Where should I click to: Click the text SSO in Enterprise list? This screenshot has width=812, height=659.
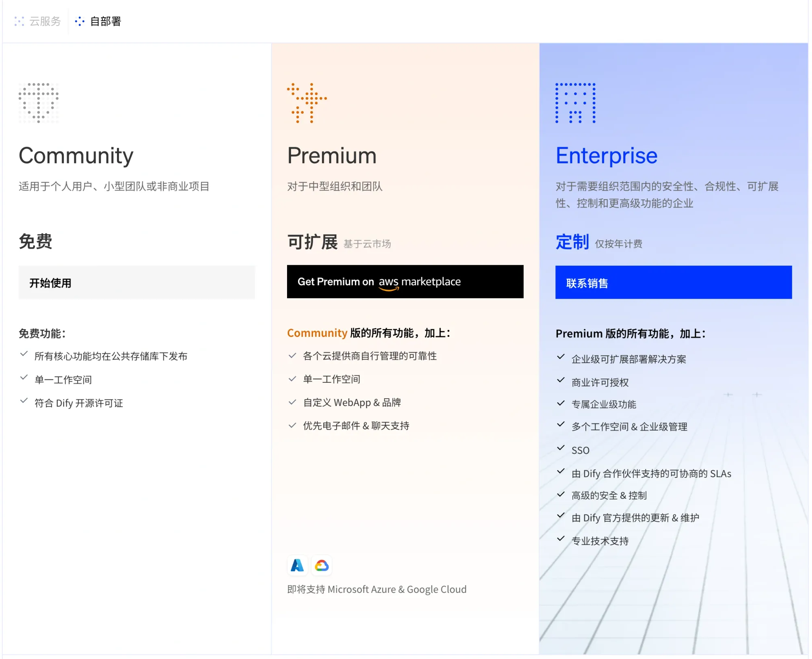pyautogui.click(x=580, y=450)
